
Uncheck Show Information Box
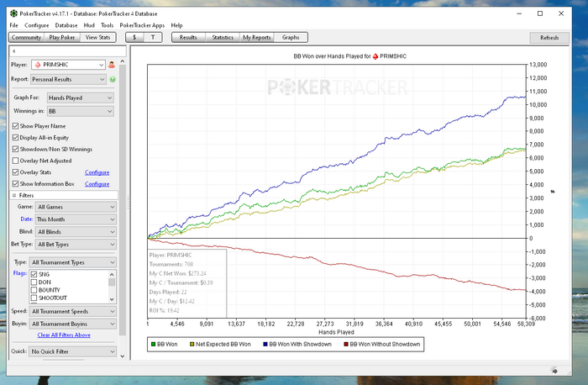(x=15, y=184)
